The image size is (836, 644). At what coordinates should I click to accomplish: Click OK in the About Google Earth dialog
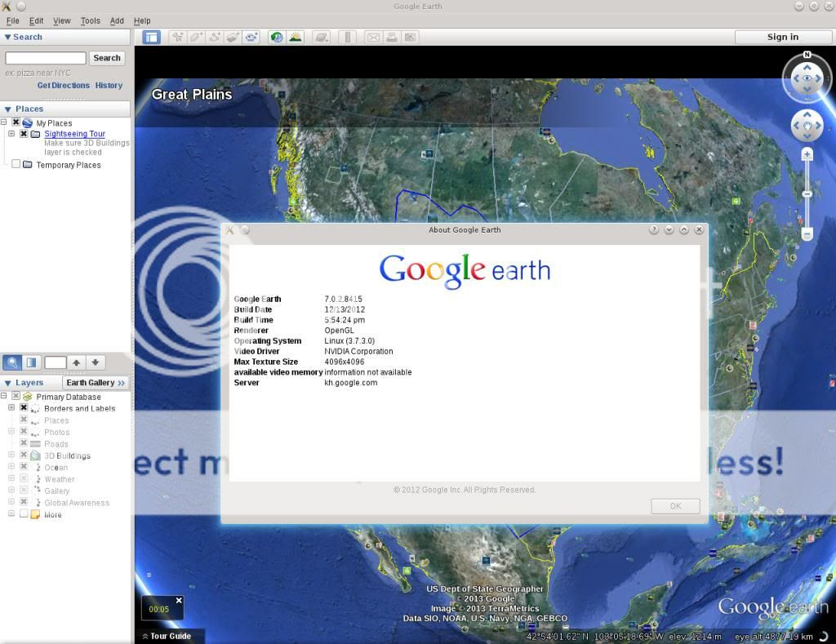pos(675,506)
